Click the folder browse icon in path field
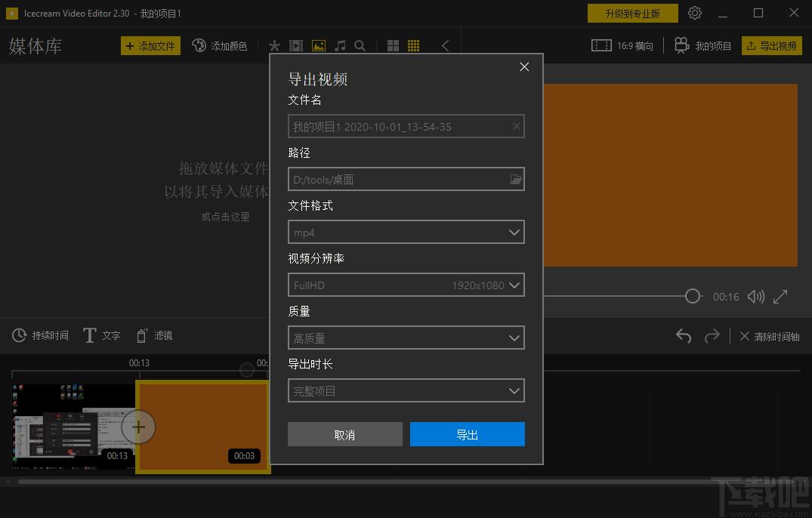This screenshot has width=812, height=518. tap(516, 180)
